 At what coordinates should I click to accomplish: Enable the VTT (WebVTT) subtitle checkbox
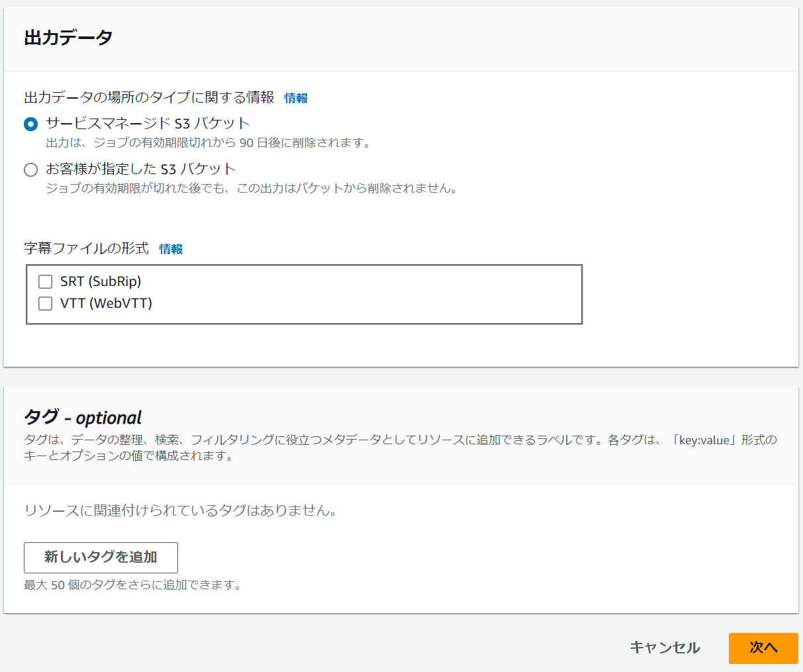pyautogui.click(x=45, y=303)
